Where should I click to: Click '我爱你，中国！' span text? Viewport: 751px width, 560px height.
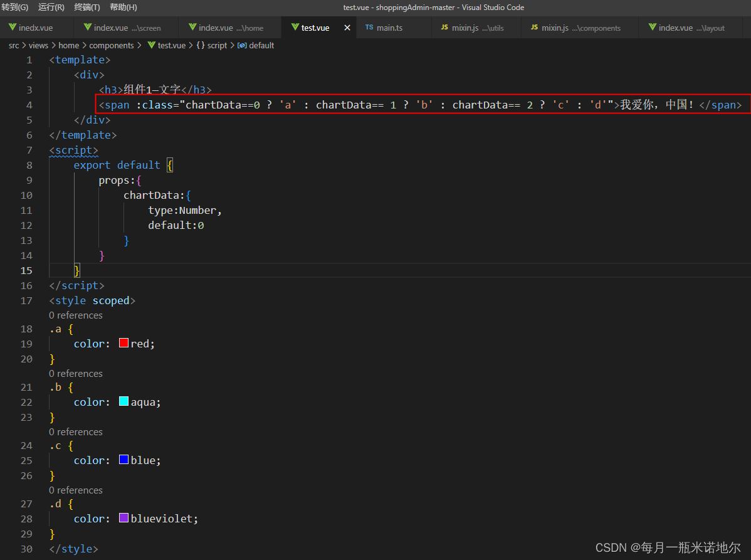pyautogui.click(x=656, y=105)
